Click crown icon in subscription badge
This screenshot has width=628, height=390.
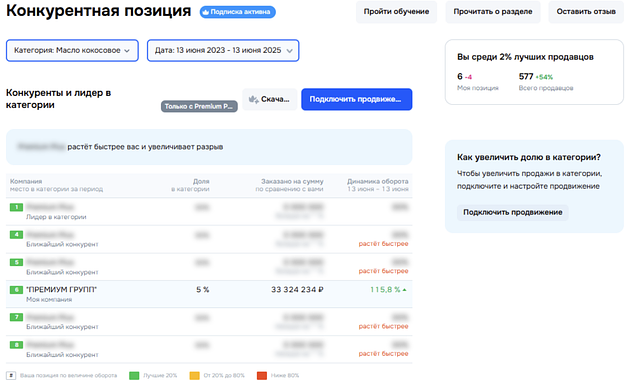pyautogui.click(x=205, y=12)
